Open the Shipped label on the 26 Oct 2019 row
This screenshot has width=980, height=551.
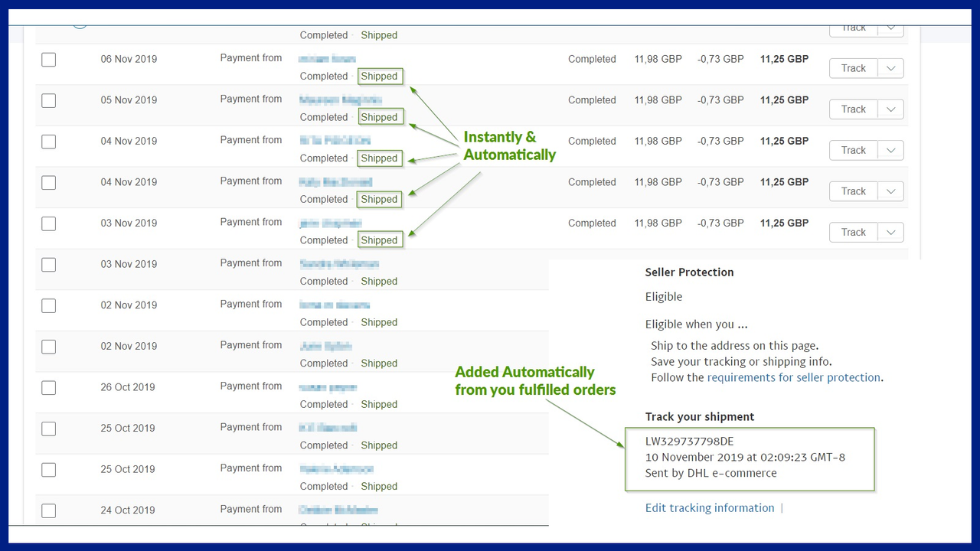click(x=378, y=404)
